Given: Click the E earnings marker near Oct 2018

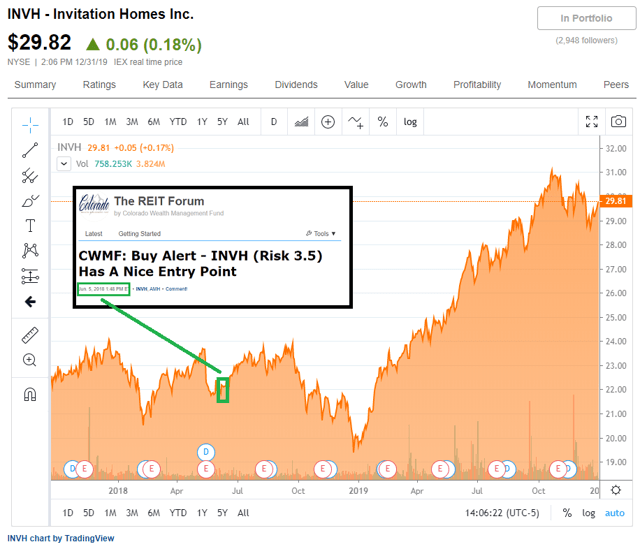Looking at the screenshot, I should 322,469.
